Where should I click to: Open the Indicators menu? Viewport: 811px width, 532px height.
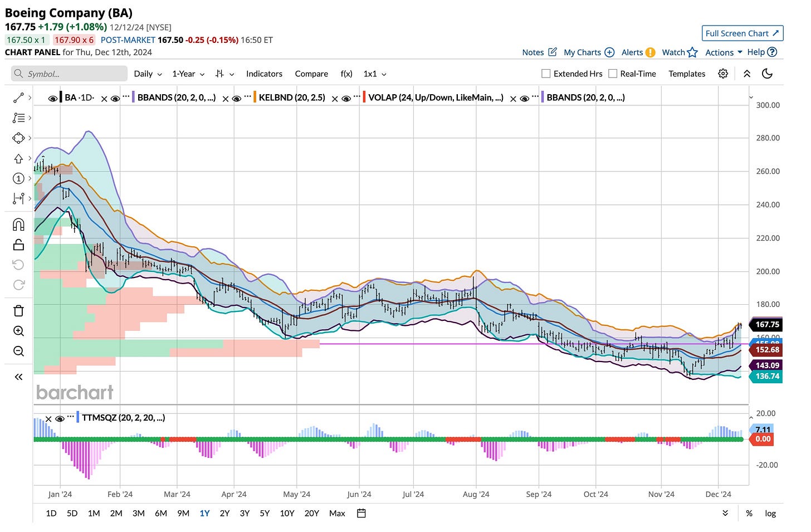point(264,74)
